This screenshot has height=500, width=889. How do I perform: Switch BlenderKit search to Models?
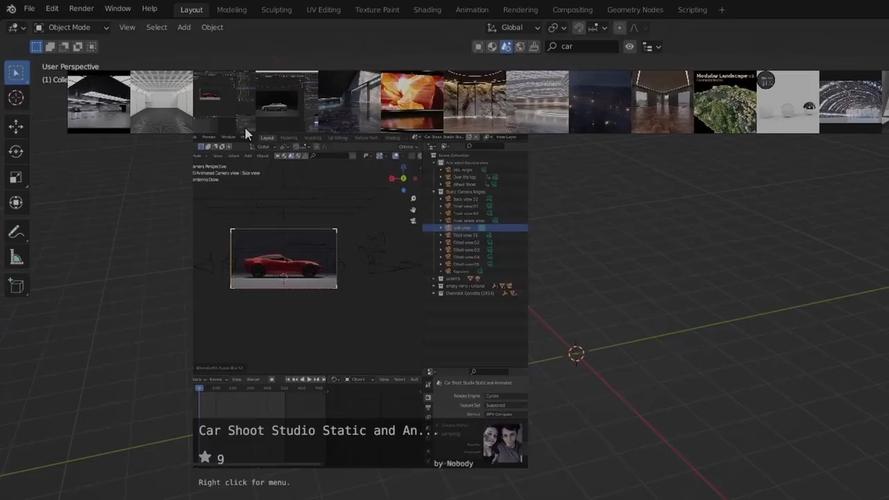pos(479,46)
